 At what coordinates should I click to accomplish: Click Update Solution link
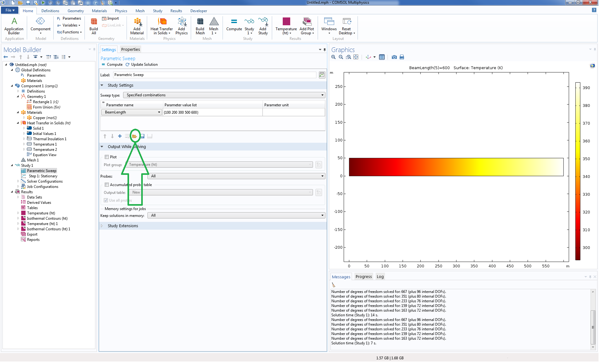tap(142, 65)
